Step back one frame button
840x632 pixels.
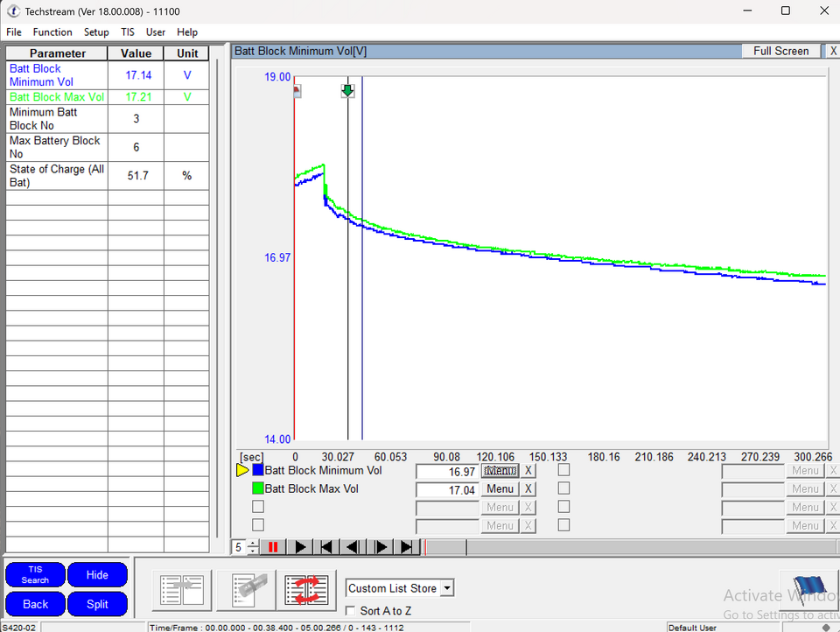pos(353,547)
